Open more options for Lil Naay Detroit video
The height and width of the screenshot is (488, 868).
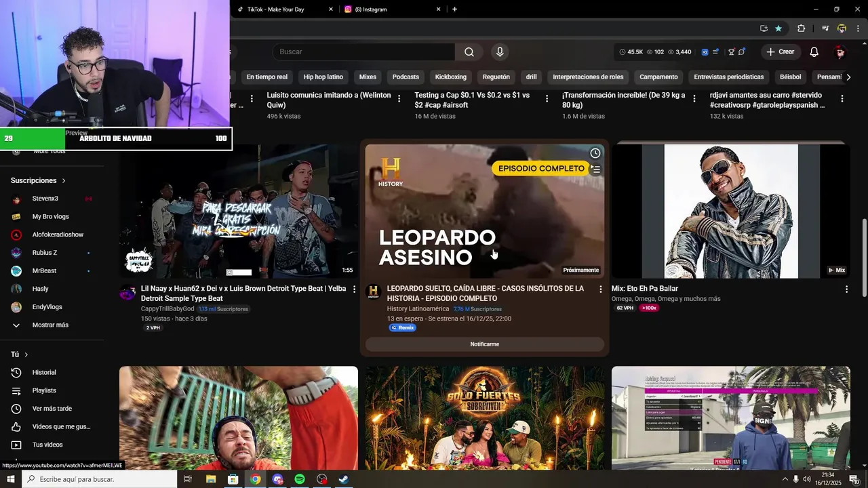354,289
